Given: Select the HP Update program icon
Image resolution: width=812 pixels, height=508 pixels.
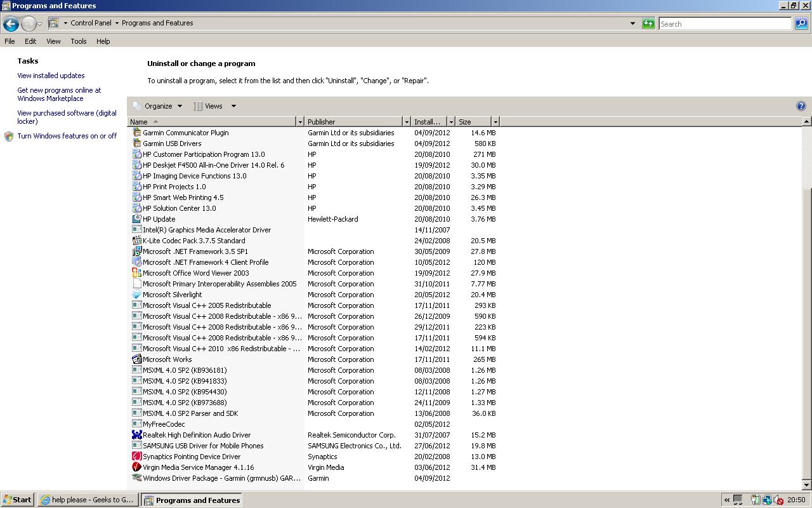Looking at the screenshot, I should (136, 219).
